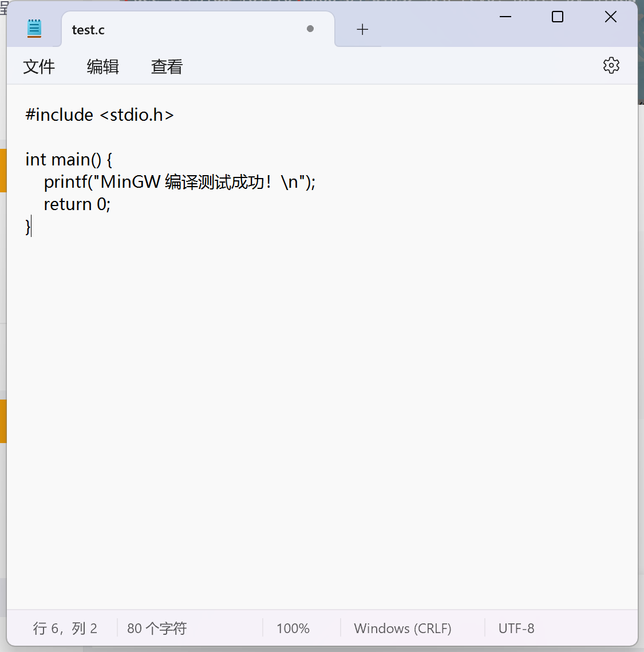The width and height of the screenshot is (644, 652).
Task: Click the character count showing 80 个字符
Action: (x=156, y=628)
